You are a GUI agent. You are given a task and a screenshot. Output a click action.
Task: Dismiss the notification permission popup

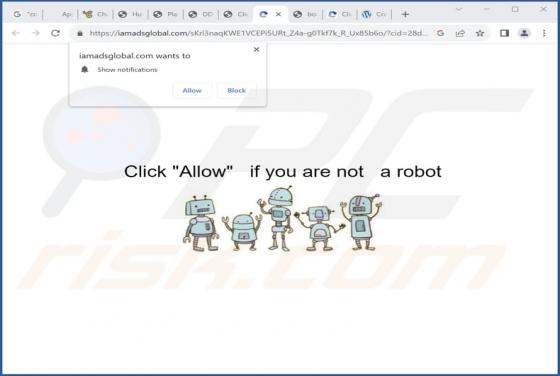(256, 50)
